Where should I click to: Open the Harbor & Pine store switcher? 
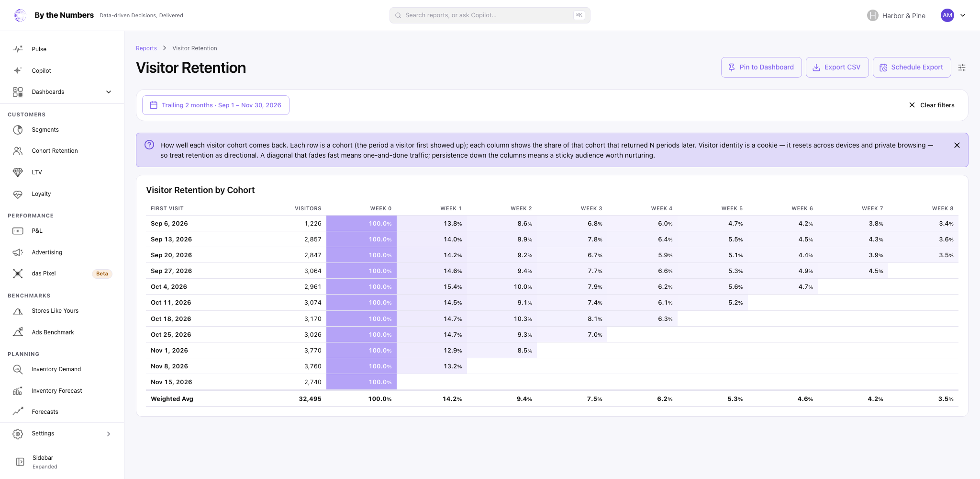(896, 15)
